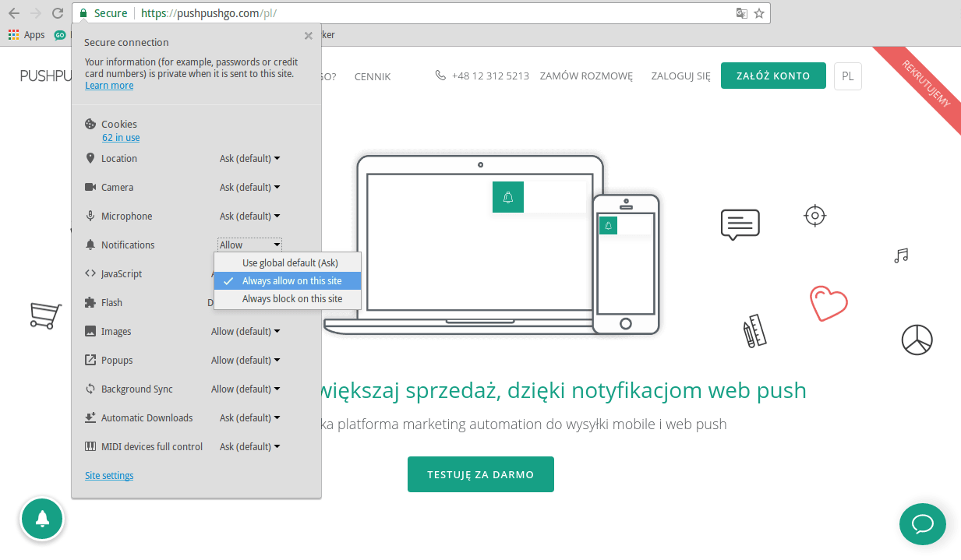Click the Location pin icon

[90, 158]
